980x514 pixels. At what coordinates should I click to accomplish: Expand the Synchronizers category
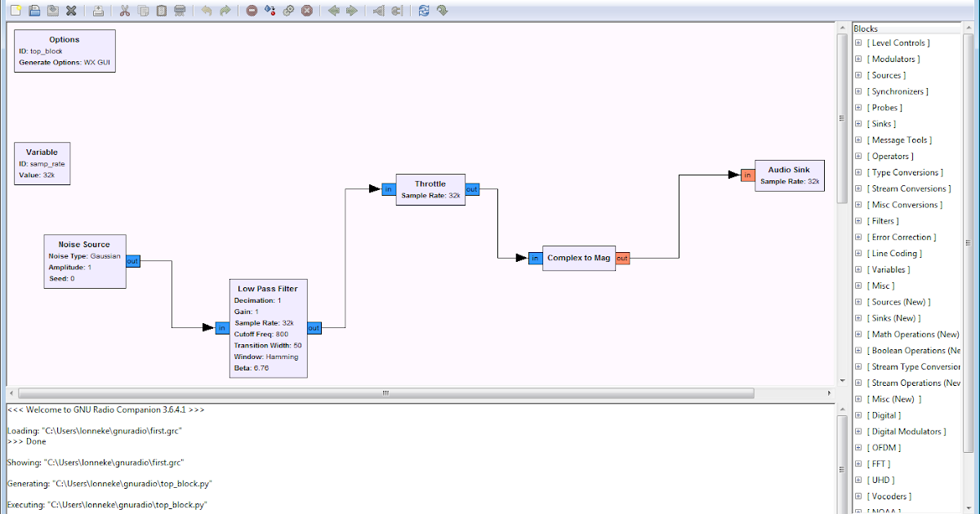(858, 91)
